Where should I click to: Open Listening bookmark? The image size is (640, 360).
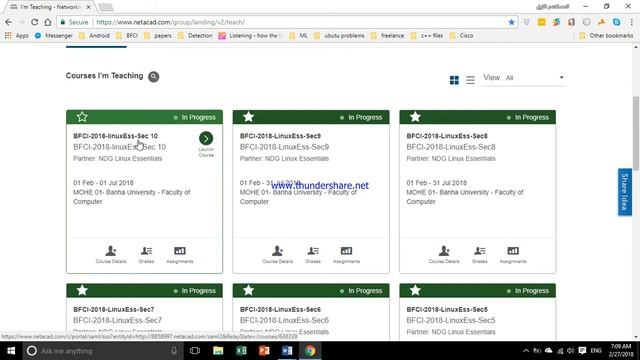point(251,36)
